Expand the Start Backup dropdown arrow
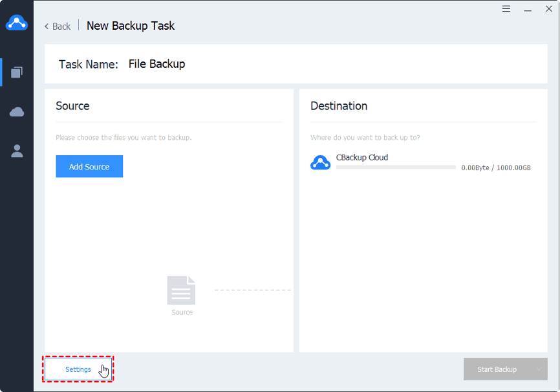The width and height of the screenshot is (560, 392). point(539,369)
